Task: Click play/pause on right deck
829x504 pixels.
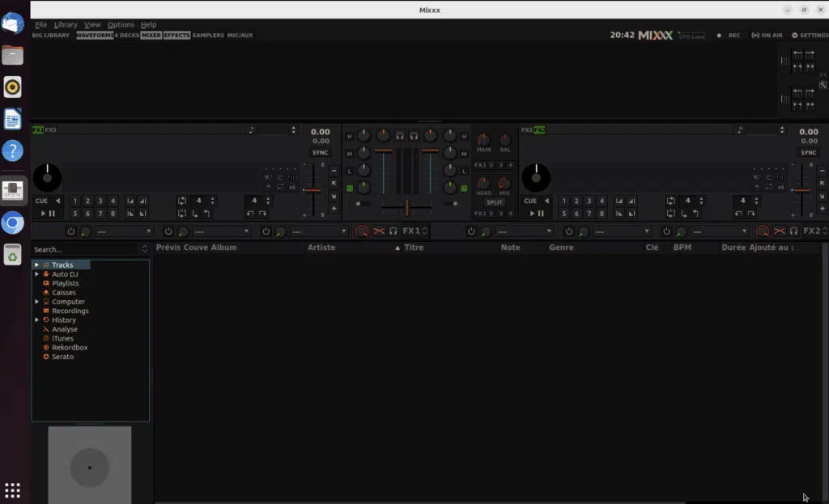Action: [537, 214]
